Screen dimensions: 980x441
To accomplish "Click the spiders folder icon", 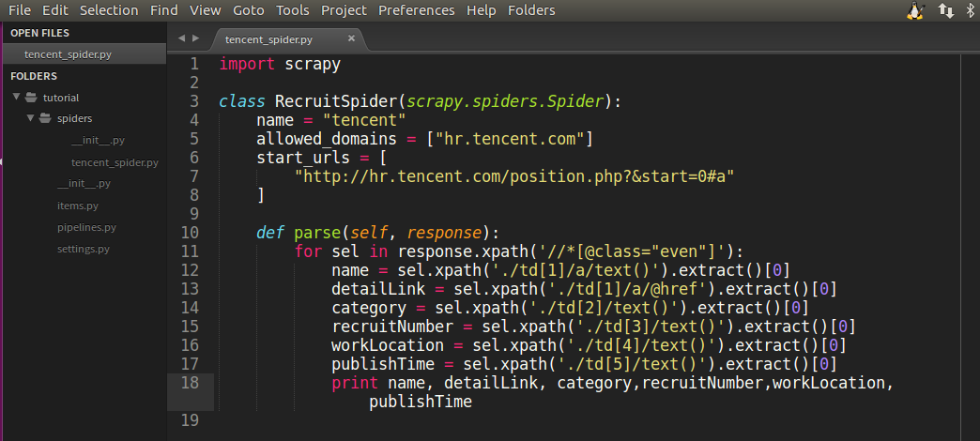I will pyautogui.click(x=45, y=119).
